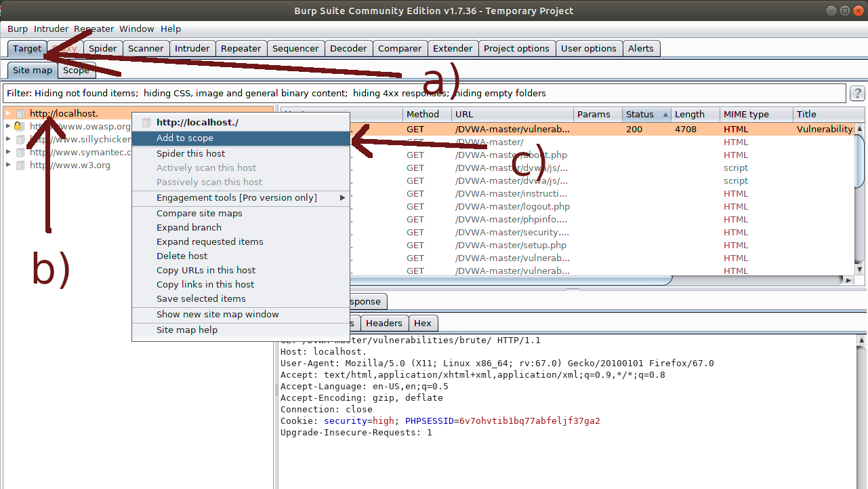Viewport: 868px width, 489px height.
Task: Click the http://www.w3.org host entry
Action: (x=70, y=165)
